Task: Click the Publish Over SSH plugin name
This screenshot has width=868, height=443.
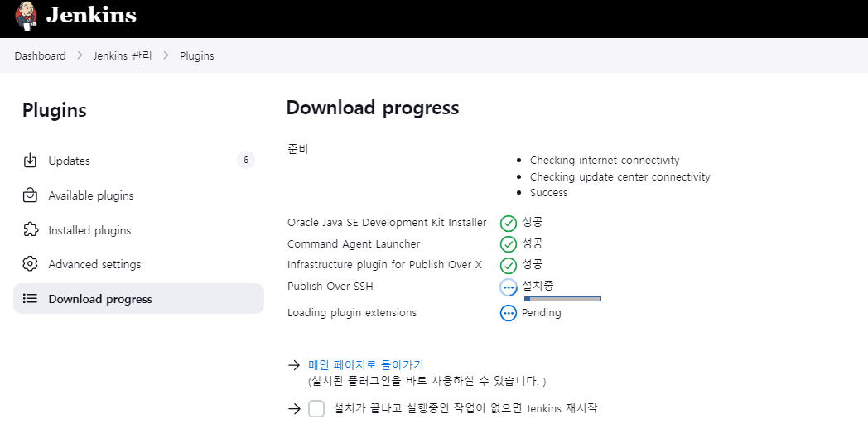Action: 330,287
